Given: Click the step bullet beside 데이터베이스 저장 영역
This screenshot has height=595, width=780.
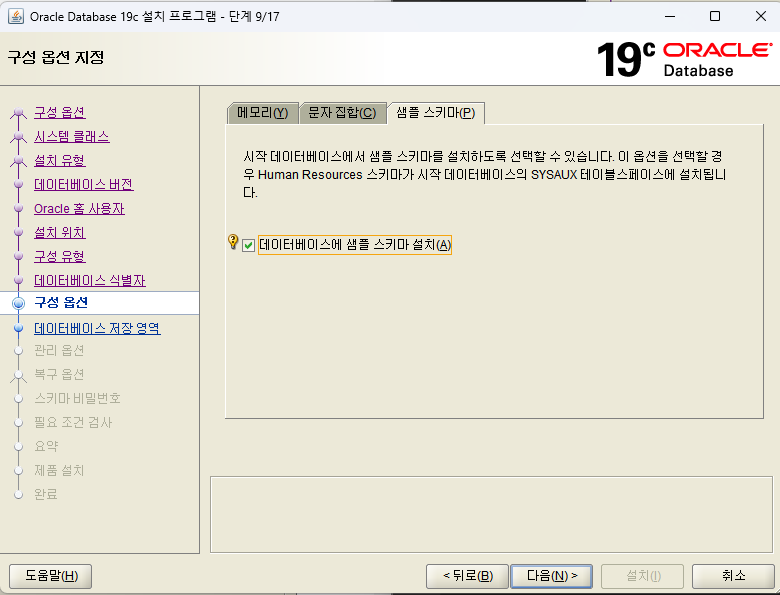Looking at the screenshot, I should coord(18,328).
